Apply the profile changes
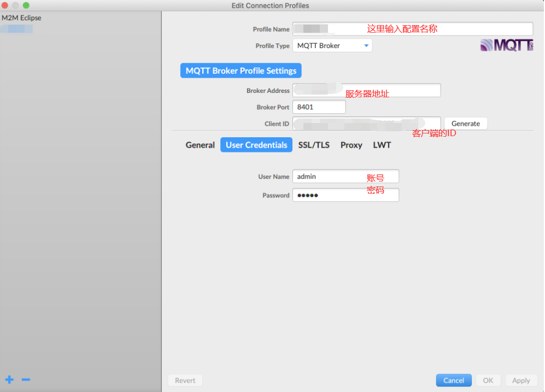The width and height of the screenshot is (545, 392). click(521, 381)
